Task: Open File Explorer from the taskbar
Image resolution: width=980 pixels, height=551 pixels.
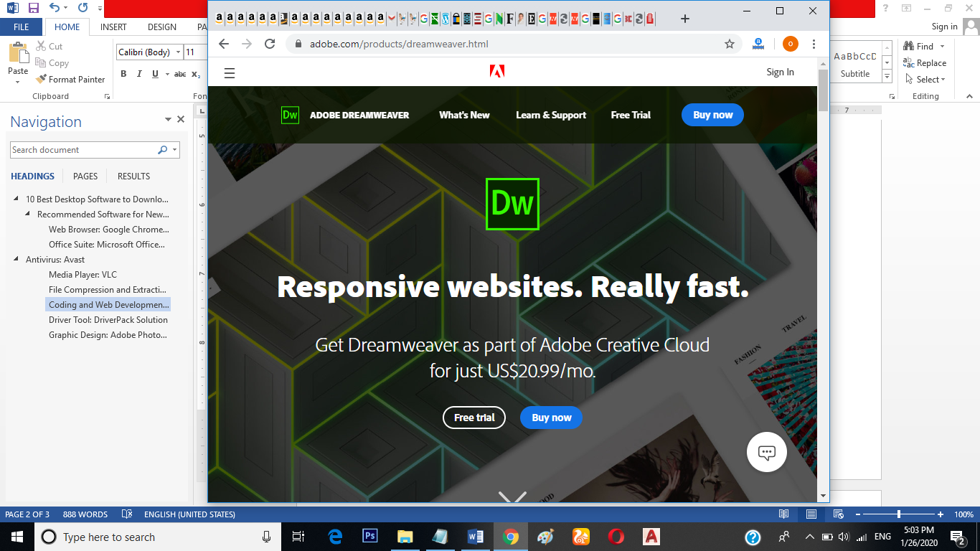Action: click(x=405, y=537)
